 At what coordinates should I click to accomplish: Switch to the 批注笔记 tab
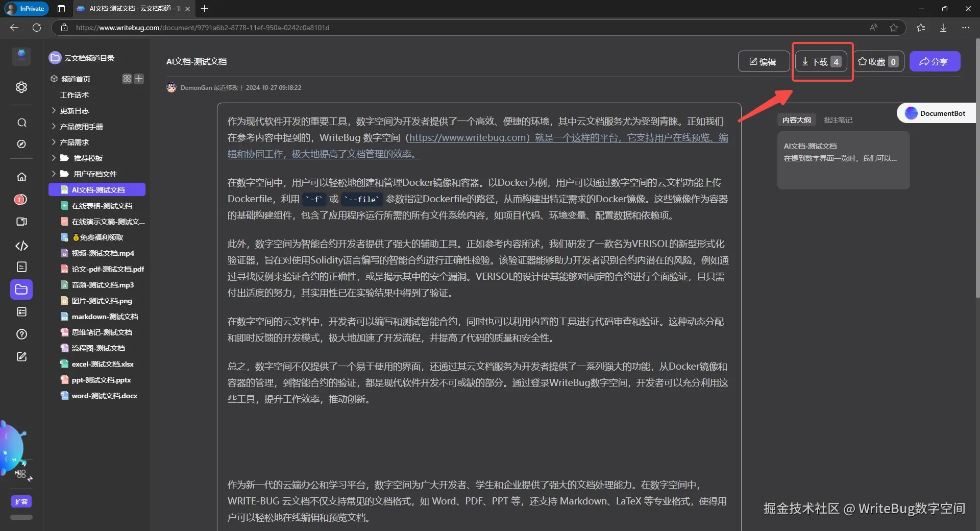(838, 120)
